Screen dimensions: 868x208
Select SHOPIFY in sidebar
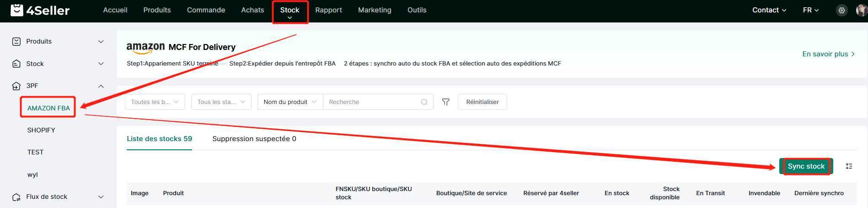tap(41, 130)
